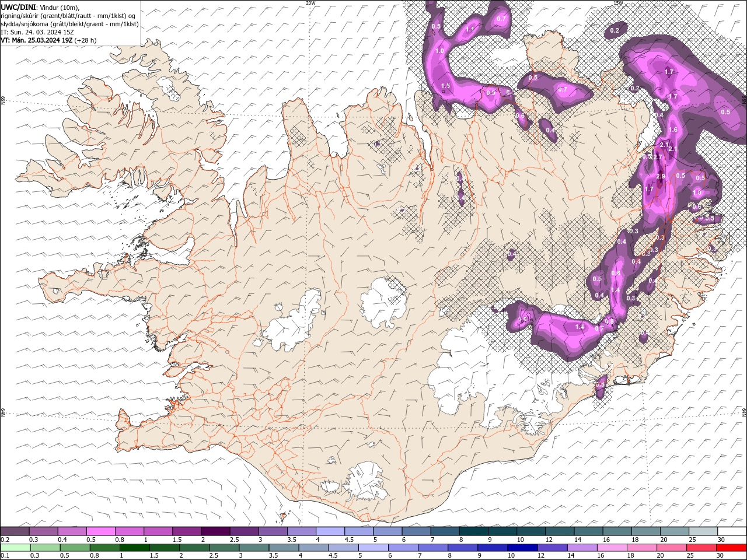Click the dark teal swatch labeled 8 in the snow legend
747x560 pixels.
(474, 531)
